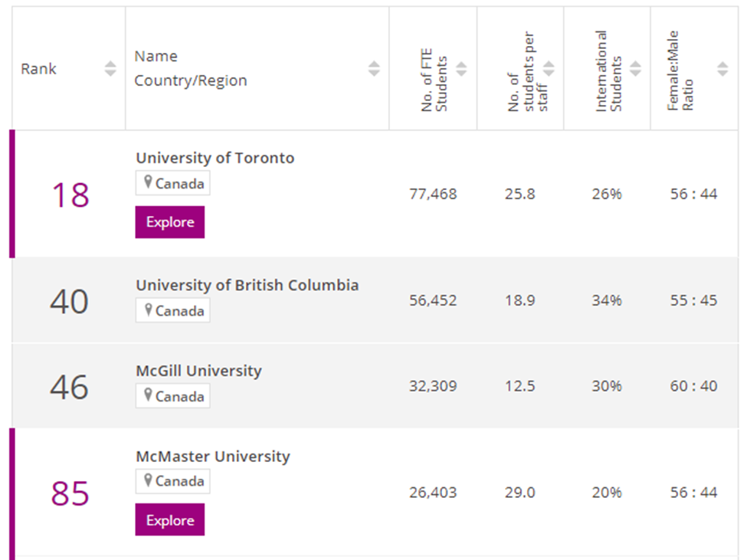Select Canada tag under British Columbia
747x560 pixels.
tap(173, 311)
